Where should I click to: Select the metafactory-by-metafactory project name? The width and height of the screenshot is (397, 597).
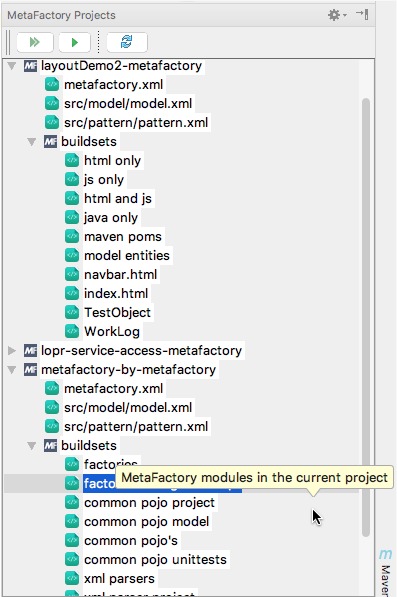tap(128, 370)
